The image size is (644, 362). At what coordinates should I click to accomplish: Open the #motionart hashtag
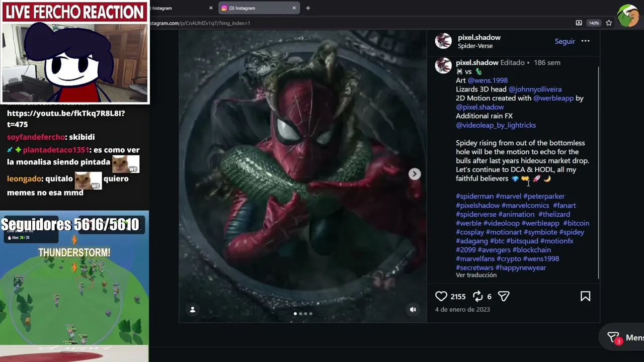coord(504,232)
